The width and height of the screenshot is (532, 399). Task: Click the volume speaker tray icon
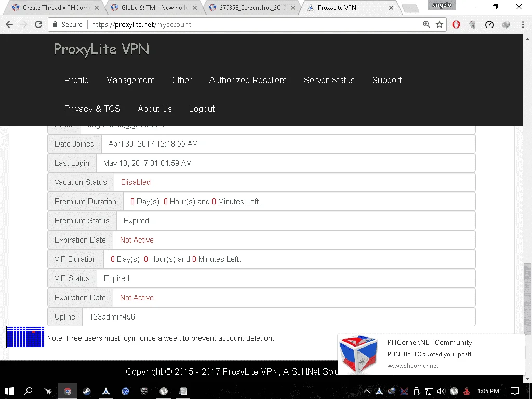pos(441,391)
